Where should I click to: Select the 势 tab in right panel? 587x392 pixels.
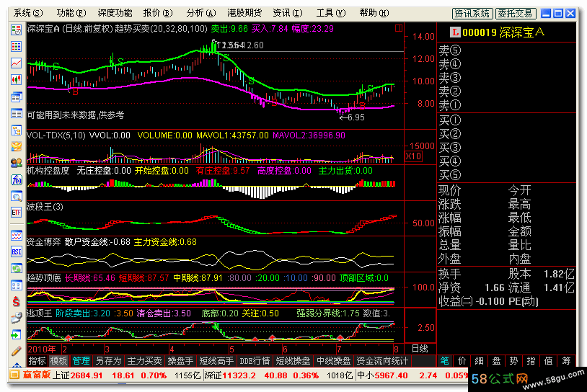513,360
